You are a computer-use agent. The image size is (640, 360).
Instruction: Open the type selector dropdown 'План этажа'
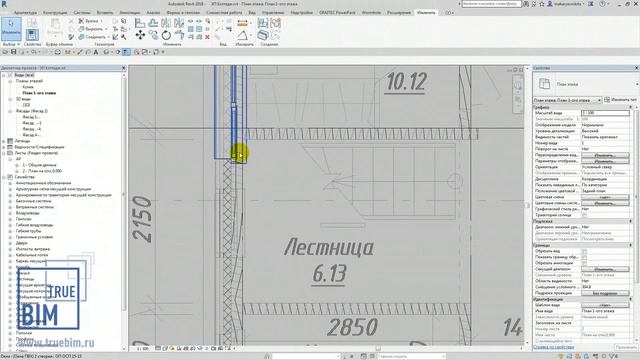(586, 84)
